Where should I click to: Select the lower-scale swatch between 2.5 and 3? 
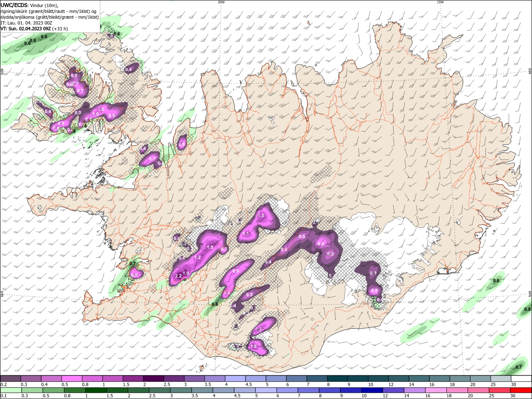point(159,390)
